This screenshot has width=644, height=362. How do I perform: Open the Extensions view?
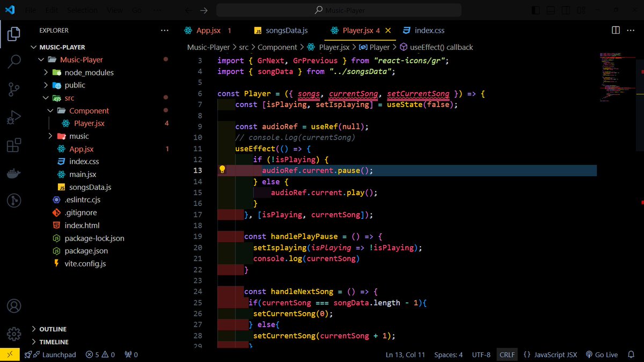click(x=14, y=145)
